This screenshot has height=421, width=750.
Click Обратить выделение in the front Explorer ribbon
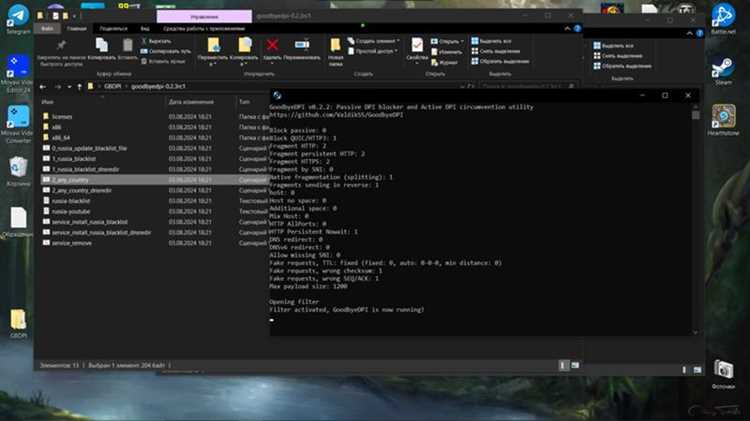click(500, 61)
